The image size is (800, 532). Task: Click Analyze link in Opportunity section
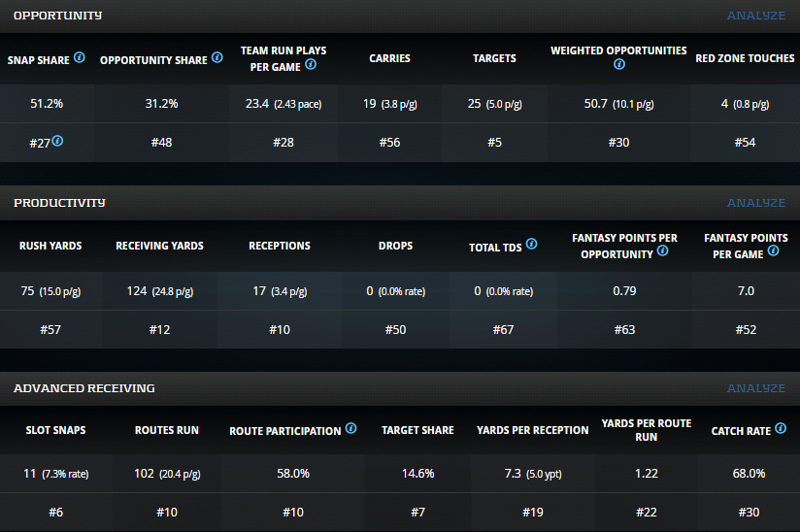coord(755,16)
